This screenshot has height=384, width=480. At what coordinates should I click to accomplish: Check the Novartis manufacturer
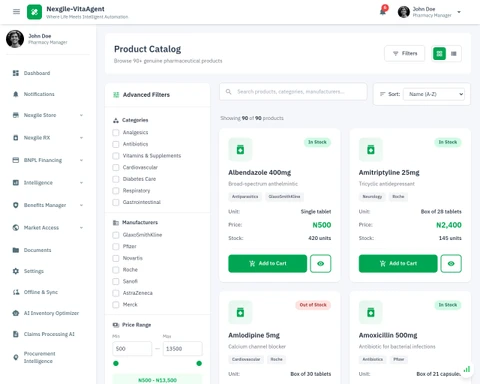click(x=116, y=258)
